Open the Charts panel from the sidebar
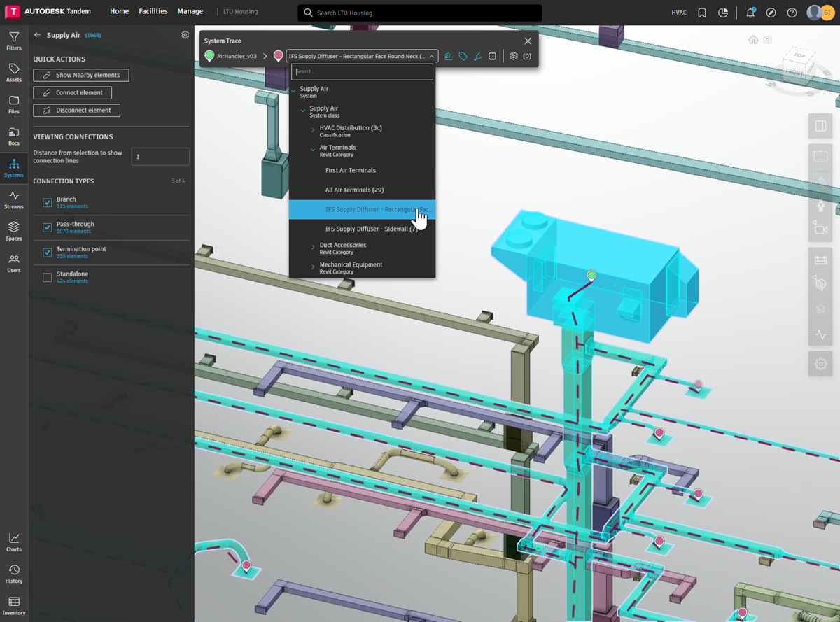 (x=13, y=542)
